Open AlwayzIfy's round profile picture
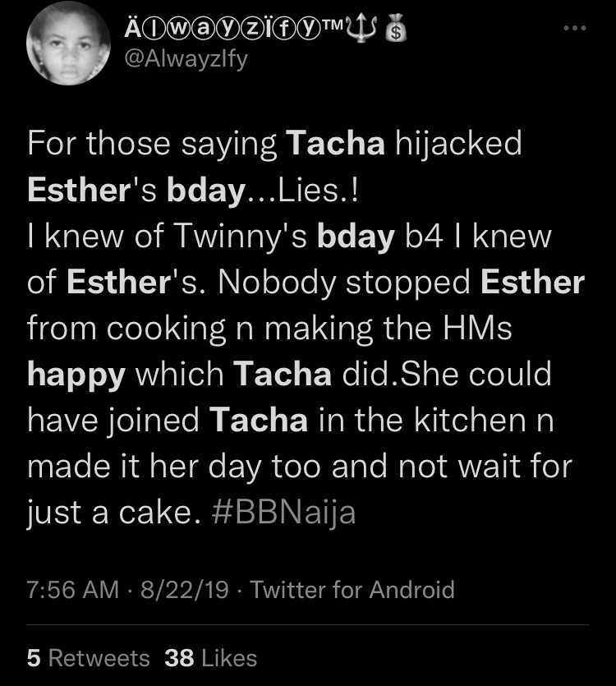 pos(68,44)
